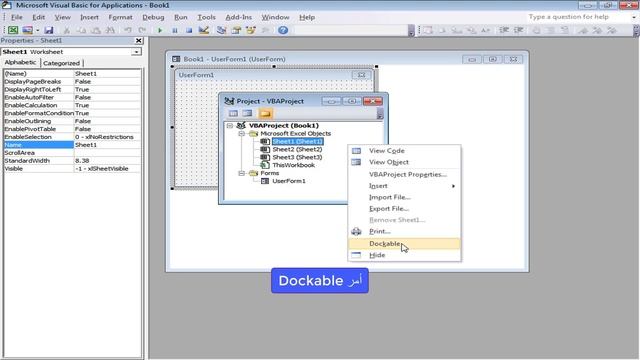This screenshot has width=640, height=360.
Task: Open Standard toolbar options arrow
Action: pyautogui.click(x=411, y=31)
